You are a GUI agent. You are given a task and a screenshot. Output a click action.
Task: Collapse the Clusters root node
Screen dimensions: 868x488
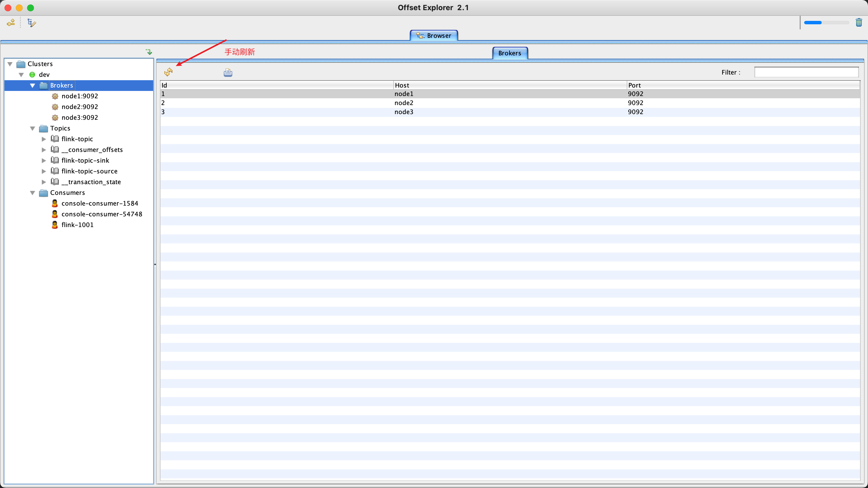[10, 64]
